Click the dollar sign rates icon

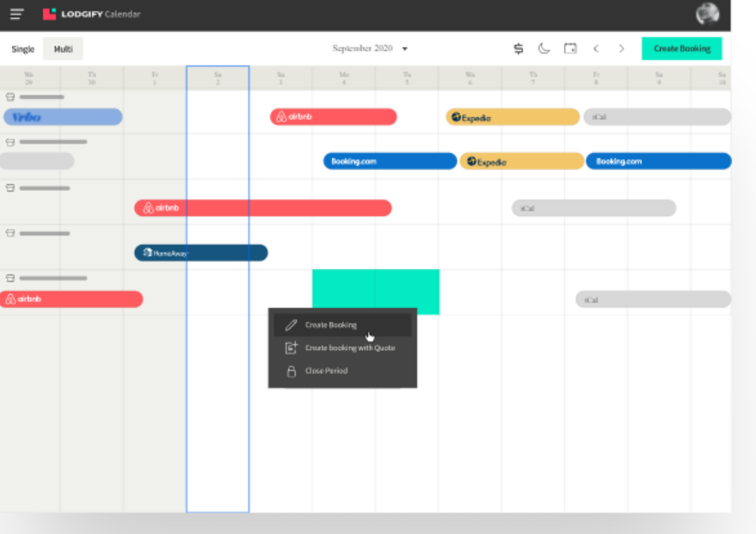point(519,49)
